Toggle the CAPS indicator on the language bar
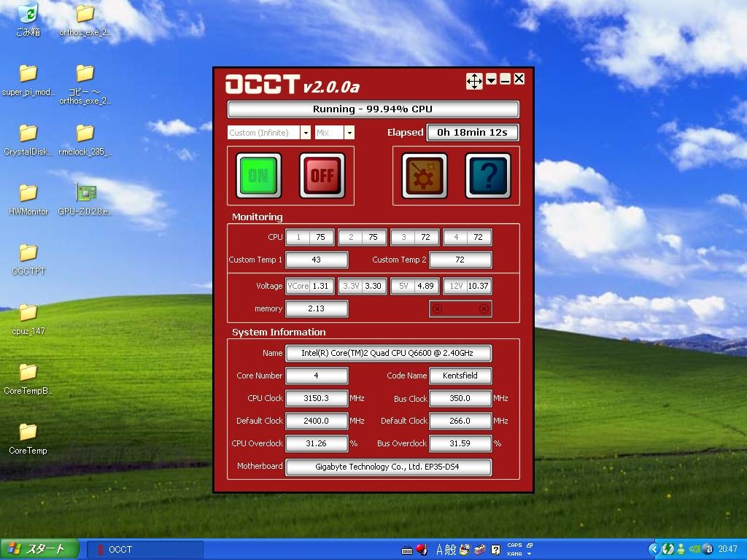The width and height of the screenshot is (747, 560). (x=514, y=545)
